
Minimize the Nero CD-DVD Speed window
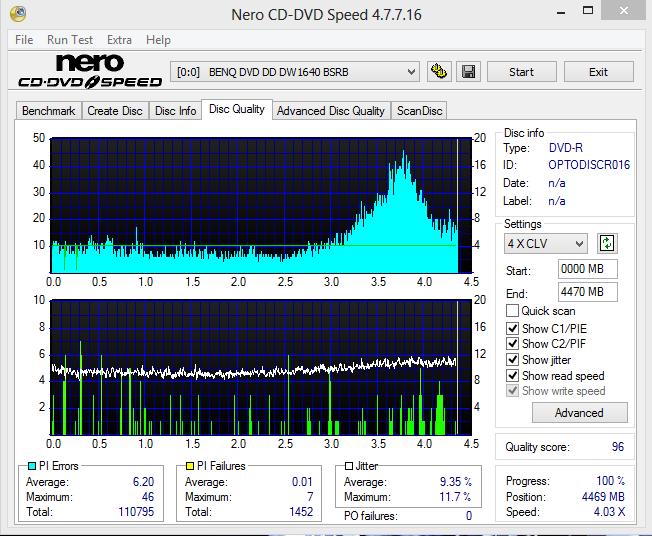point(561,12)
